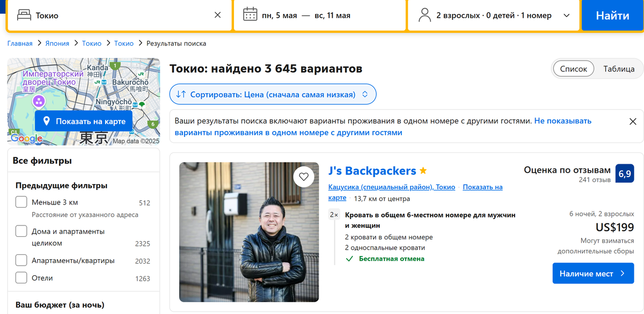Click Наличие мест availability button

click(593, 273)
